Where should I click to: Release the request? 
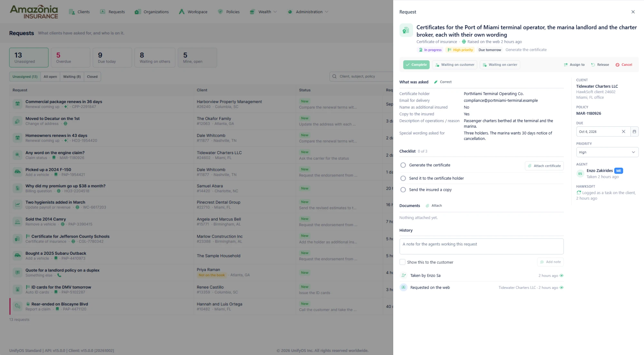[600, 65]
